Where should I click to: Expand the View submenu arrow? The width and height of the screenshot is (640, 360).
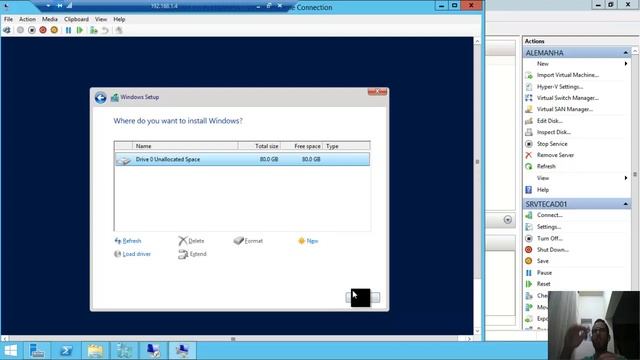coord(626,178)
